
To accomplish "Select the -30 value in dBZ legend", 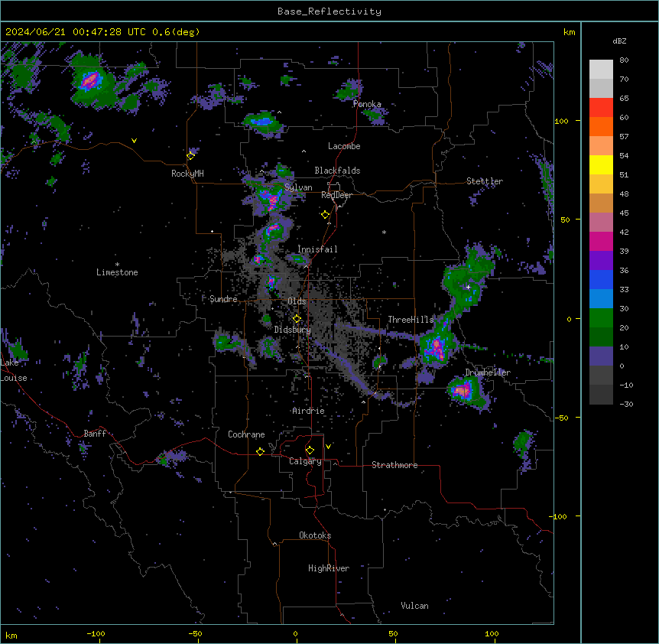I will click(x=626, y=404).
